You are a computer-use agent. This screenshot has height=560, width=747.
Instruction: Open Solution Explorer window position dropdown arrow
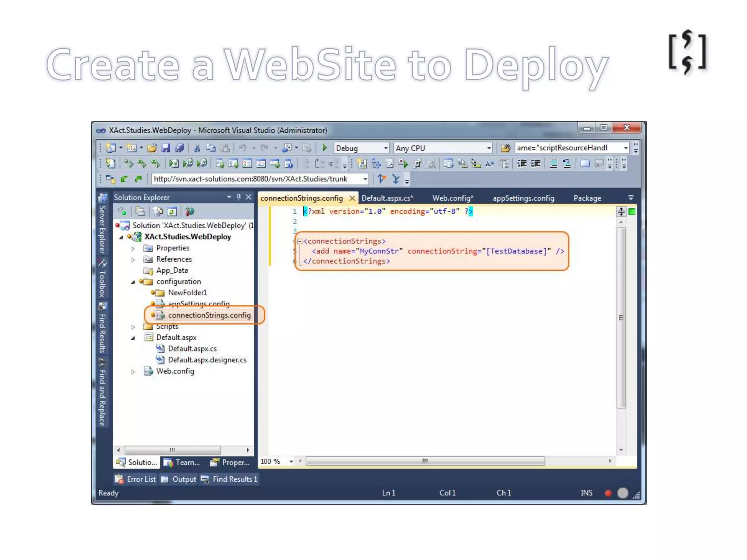[229, 197]
